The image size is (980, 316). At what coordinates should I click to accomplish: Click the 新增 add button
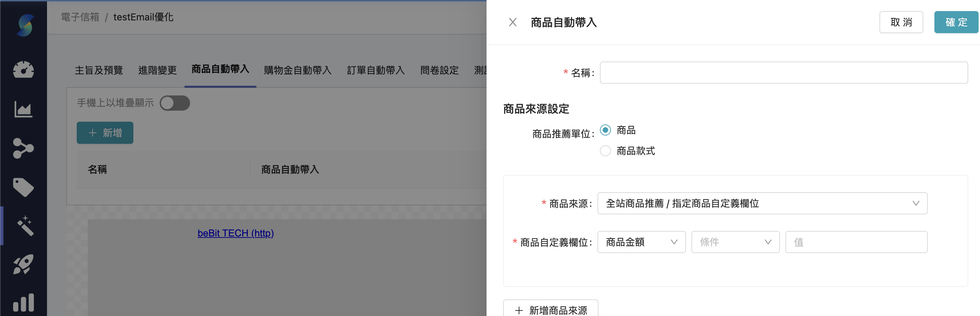tap(105, 132)
